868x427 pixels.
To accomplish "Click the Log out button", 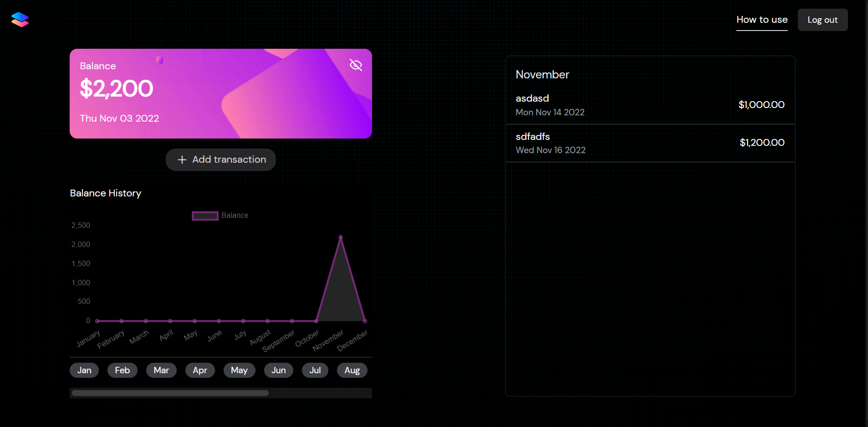I will 822,20.
